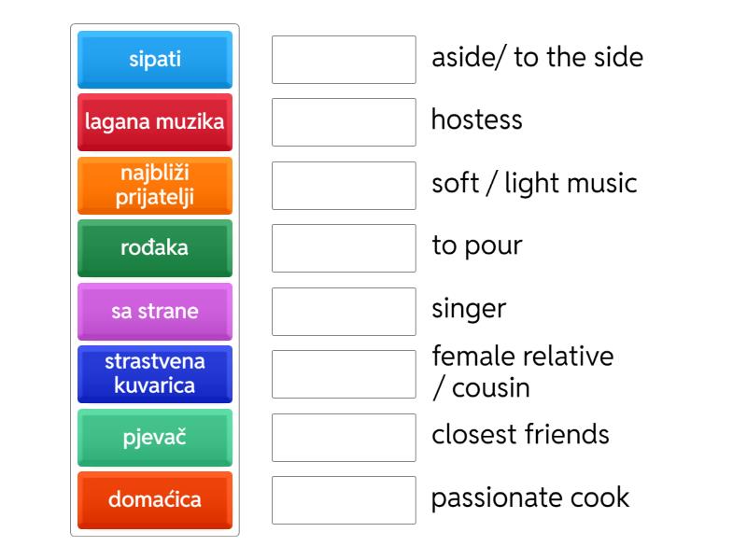Select the empty box beside 'to pour'
The width and height of the screenshot is (747, 560).
[x=344, y=248]
